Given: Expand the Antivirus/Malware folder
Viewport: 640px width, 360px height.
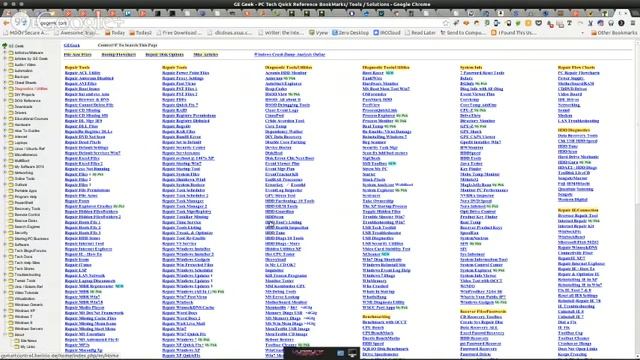Looking at the screenshot, I should 5,53.
